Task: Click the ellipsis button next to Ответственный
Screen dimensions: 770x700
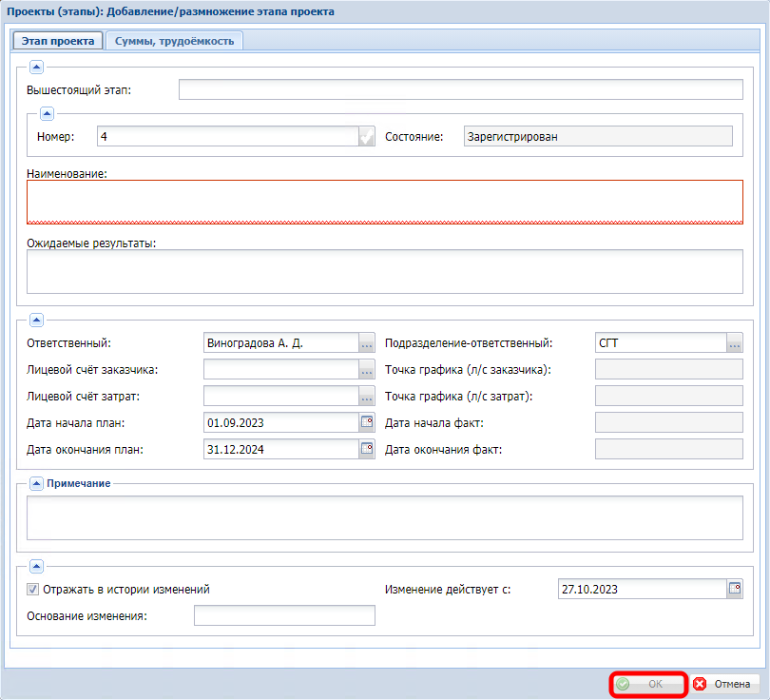Action: (366, 343)
